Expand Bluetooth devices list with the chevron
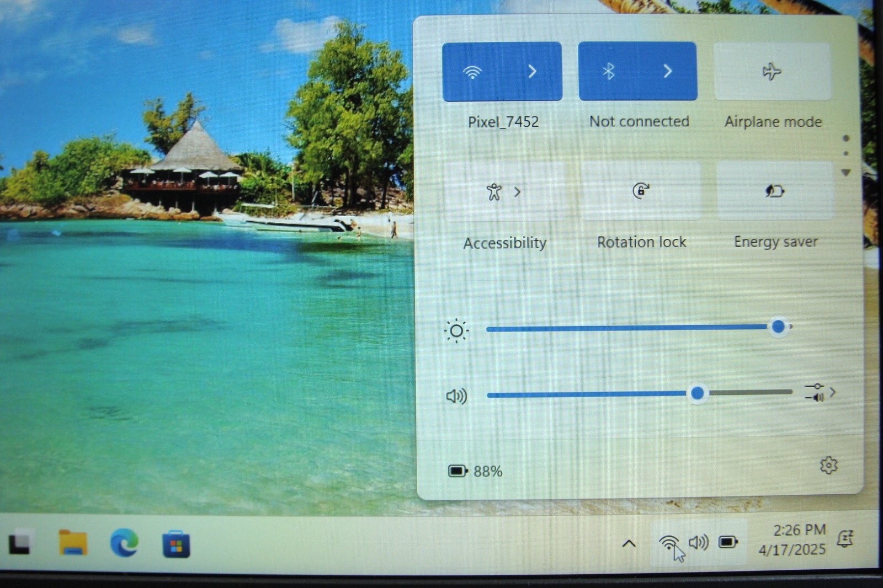 click(x=668, y=71)
